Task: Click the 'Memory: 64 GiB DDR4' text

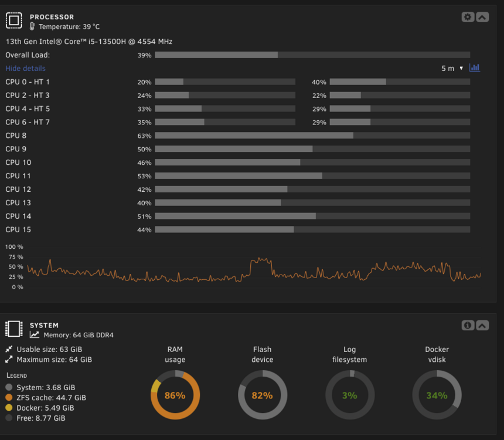Action: [x=79, y=335]
